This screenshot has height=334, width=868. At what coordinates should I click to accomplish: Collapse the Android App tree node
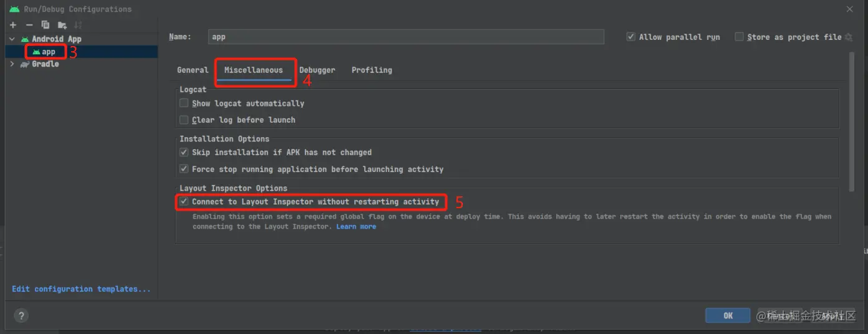[x=12, y=39]
